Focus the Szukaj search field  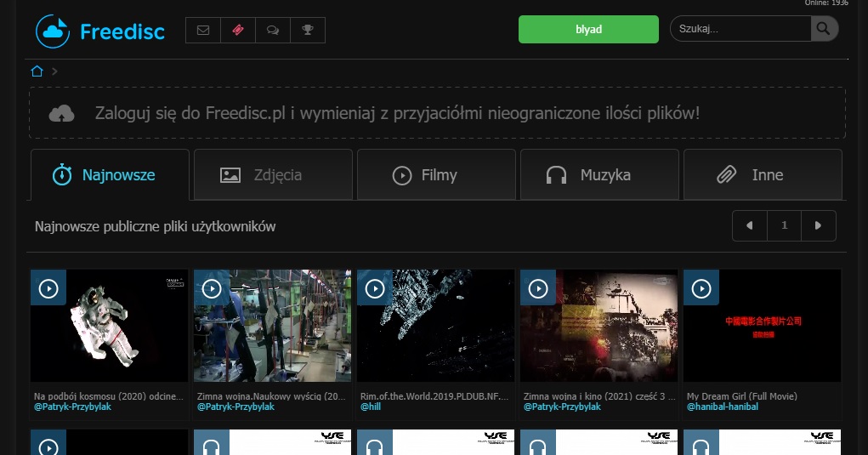coord(740,29)
